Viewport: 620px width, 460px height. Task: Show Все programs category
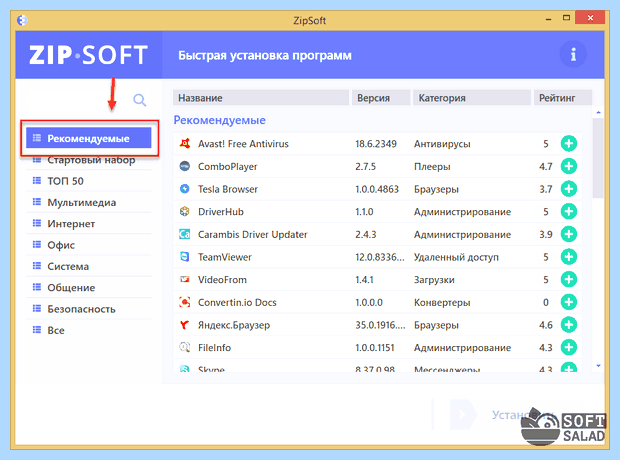pyautogui.click(x=89, y=330)
